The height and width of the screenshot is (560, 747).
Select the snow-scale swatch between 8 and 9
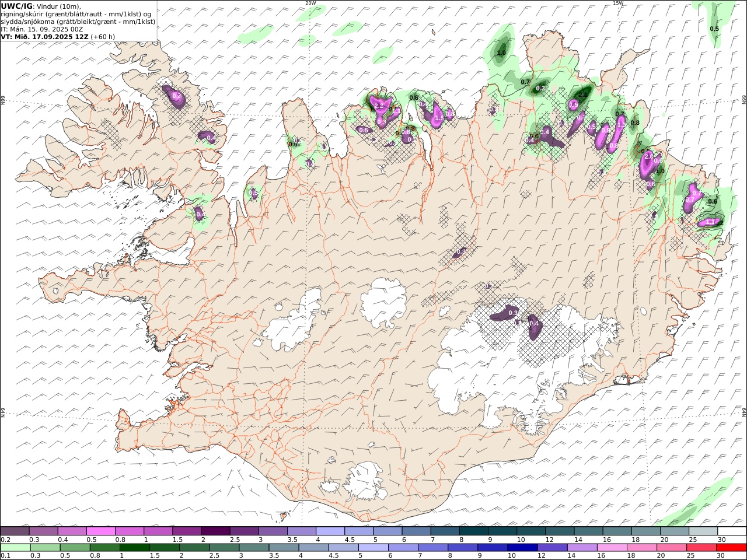[x=474, y=531]
